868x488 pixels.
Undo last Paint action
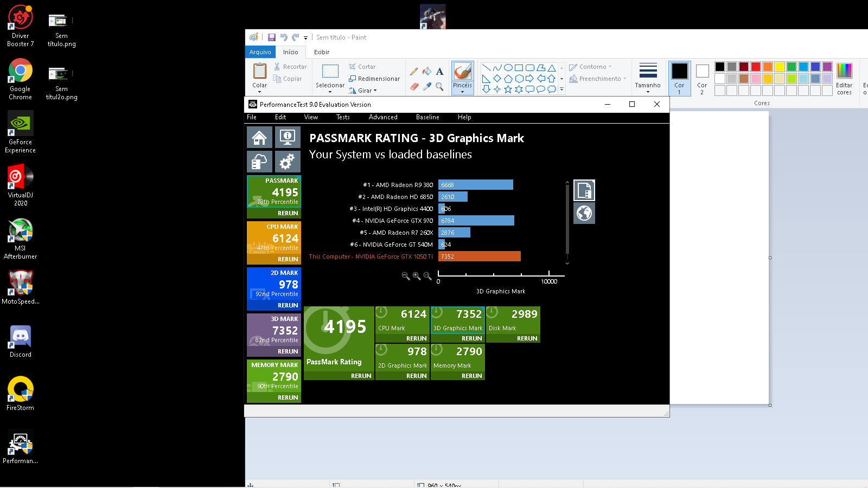[x=283, y=37]
